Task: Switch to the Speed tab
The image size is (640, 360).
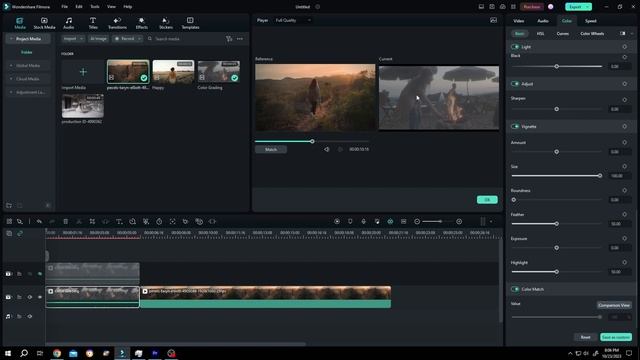Action: click(x=591, y=21)
